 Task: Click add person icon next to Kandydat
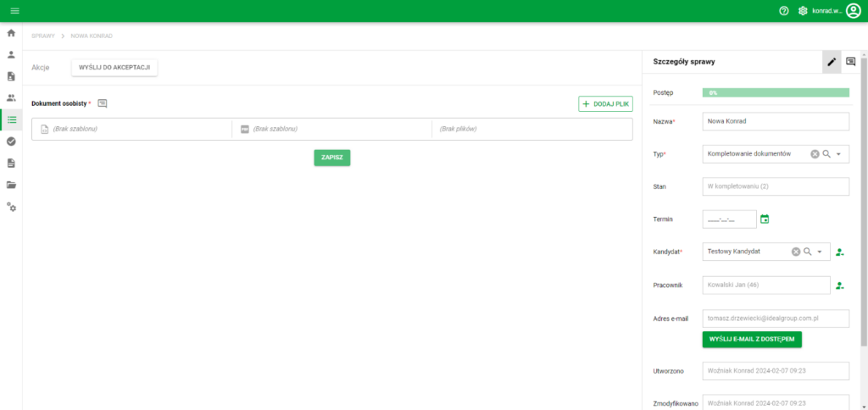[x=840, y=252]
